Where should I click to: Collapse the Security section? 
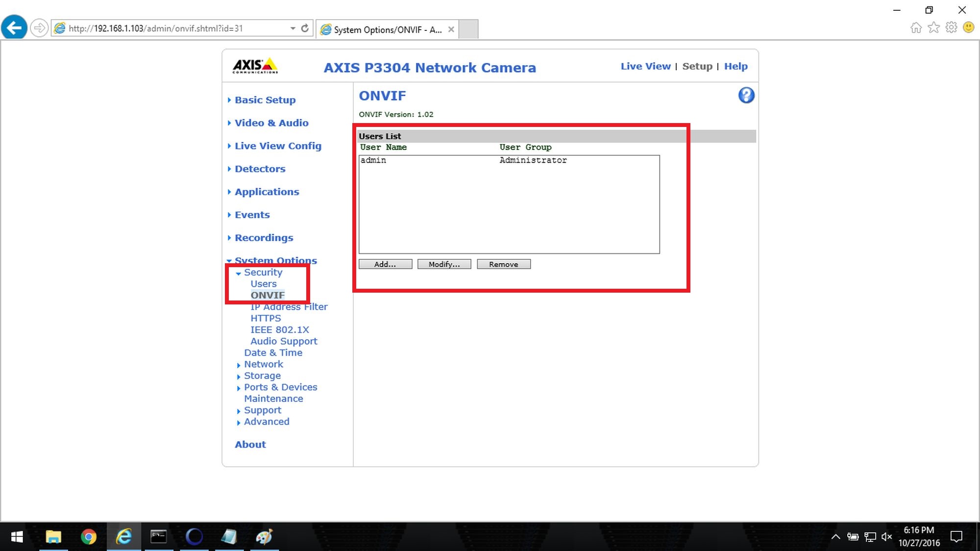point(263,273)
